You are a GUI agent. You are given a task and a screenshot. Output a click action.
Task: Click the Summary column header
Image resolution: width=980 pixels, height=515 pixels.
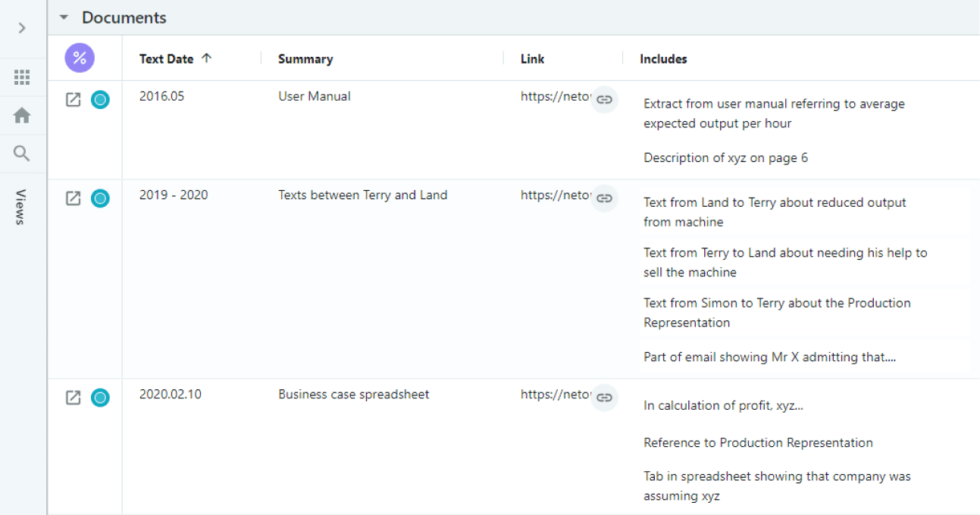point(305,59)
